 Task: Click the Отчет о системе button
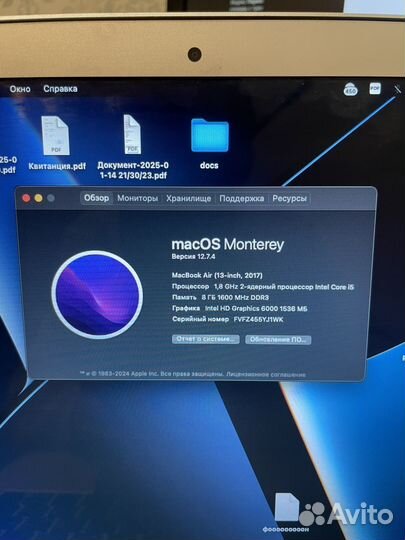point(206,339)
